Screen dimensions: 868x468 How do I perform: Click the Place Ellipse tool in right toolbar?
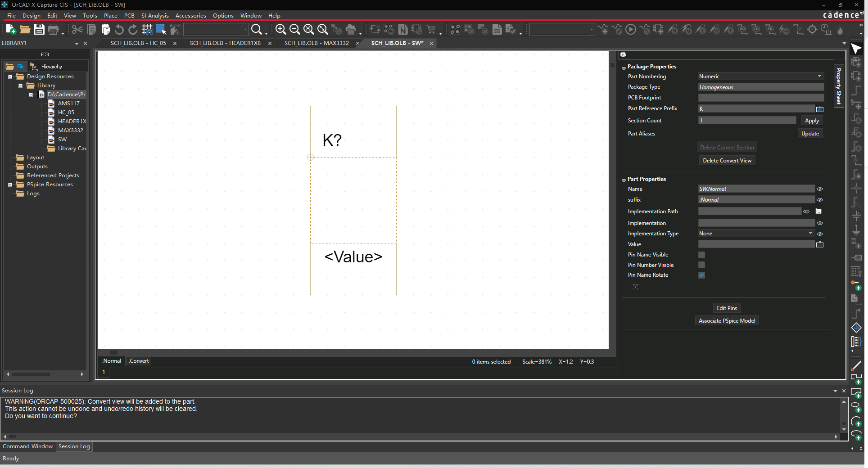(856, 407)
